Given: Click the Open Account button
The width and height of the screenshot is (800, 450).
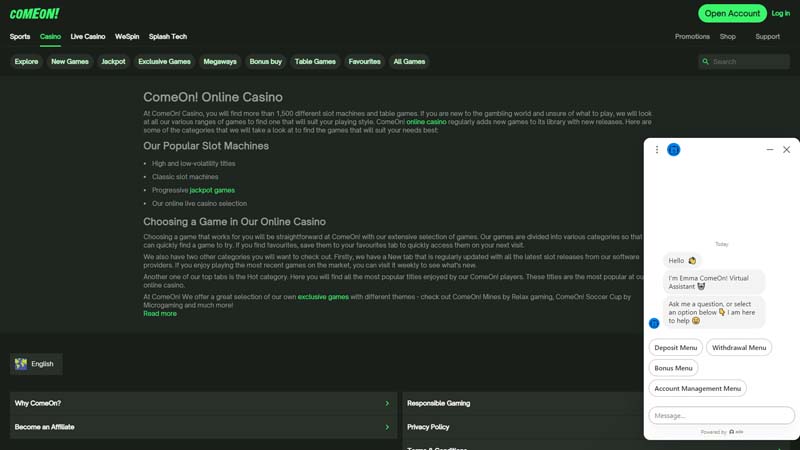Looking at the screenshot, I should (x=732, y=13).
